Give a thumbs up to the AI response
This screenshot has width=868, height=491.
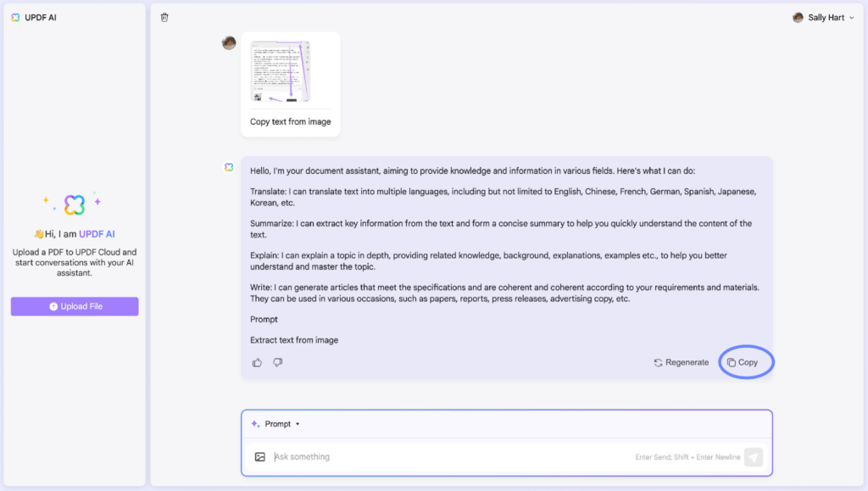click(x=257, y=362)
